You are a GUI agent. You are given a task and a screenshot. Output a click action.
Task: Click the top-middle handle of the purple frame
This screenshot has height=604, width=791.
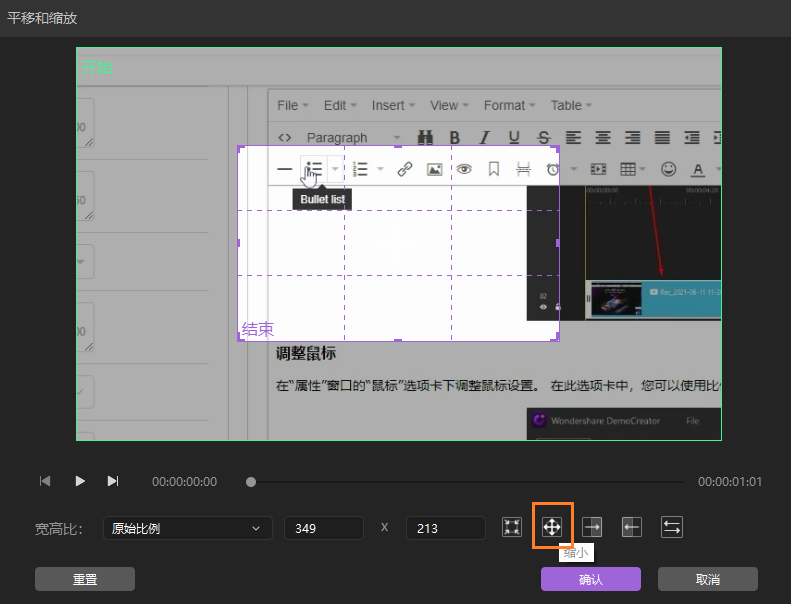click(398, 147)
